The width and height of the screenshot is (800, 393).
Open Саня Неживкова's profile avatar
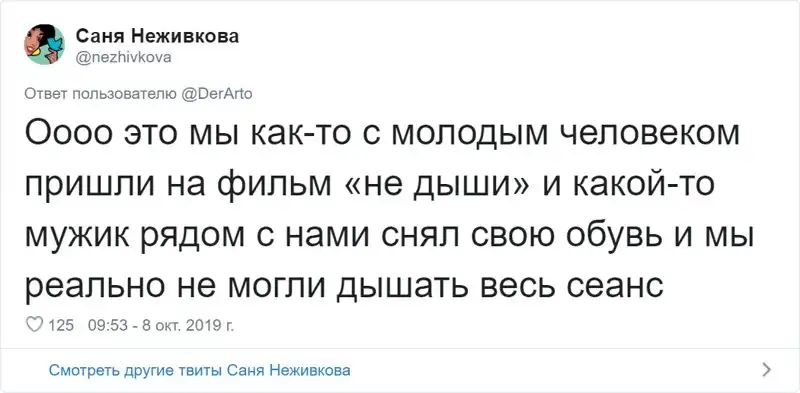44,44
